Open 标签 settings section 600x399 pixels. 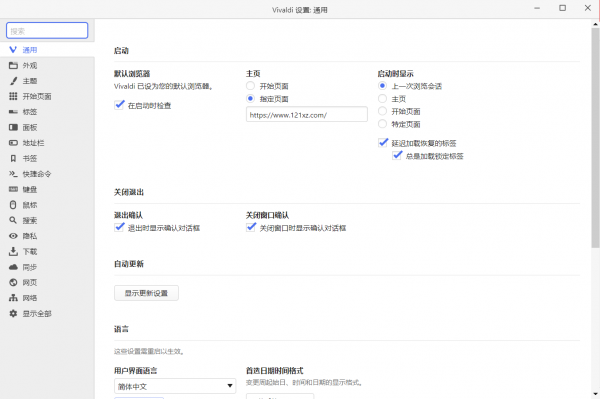click(x=47, y=112)
